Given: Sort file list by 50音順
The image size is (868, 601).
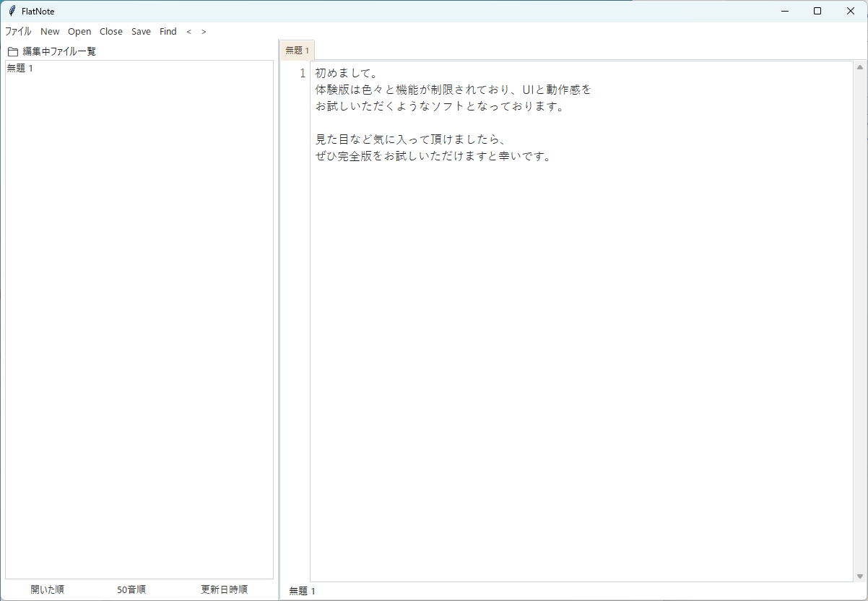Looking at the screenshot, I should point(131,589).
